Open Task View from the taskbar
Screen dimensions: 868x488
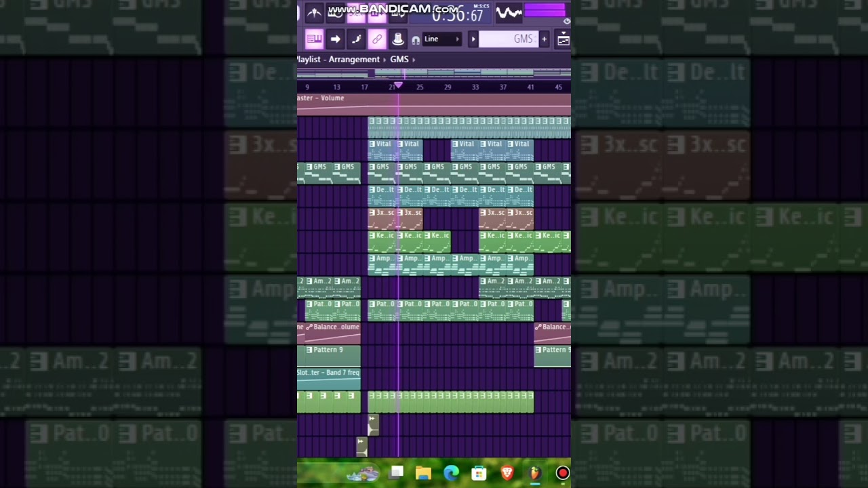click(x=397, y=472)
